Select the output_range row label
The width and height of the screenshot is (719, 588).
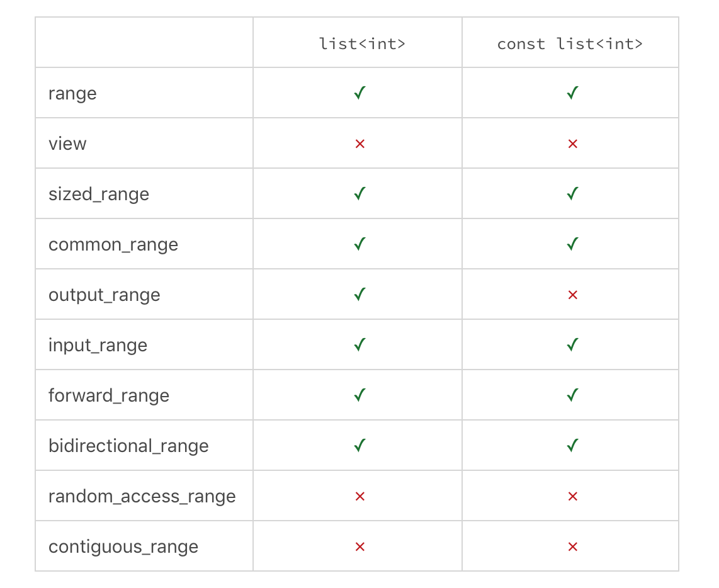(105, 295)
